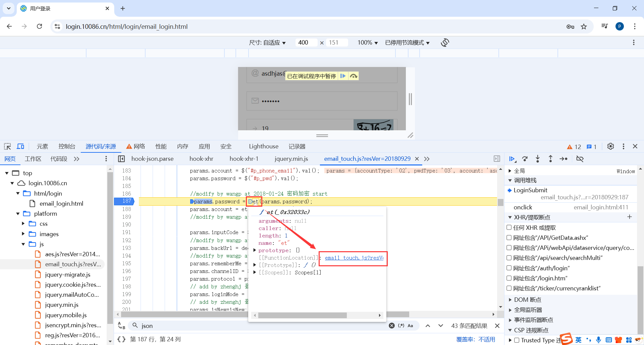
Task: Toggle breakpoint for URL containing /API/GetData.ashx
Action: point(509,237)
